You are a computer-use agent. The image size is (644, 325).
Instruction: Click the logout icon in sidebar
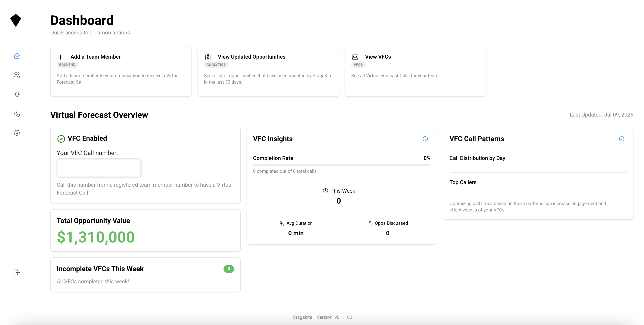pyautogui.click(x=17, y=272)
